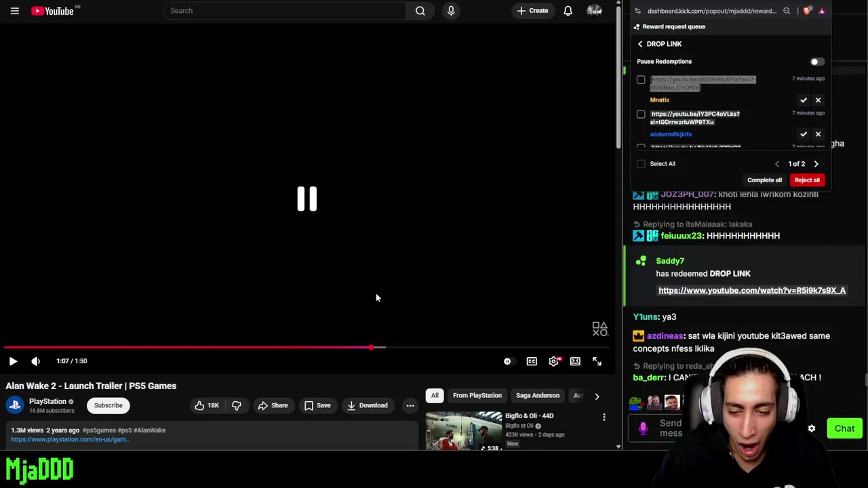Seek the red video progress bar
The width and height of the screenshot is (868, 488).
(x=307, y=347)
